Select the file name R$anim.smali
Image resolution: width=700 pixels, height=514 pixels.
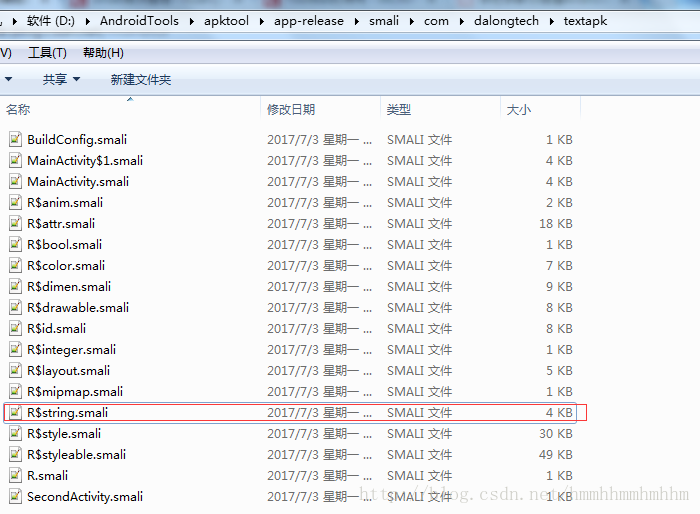(65, 203)
